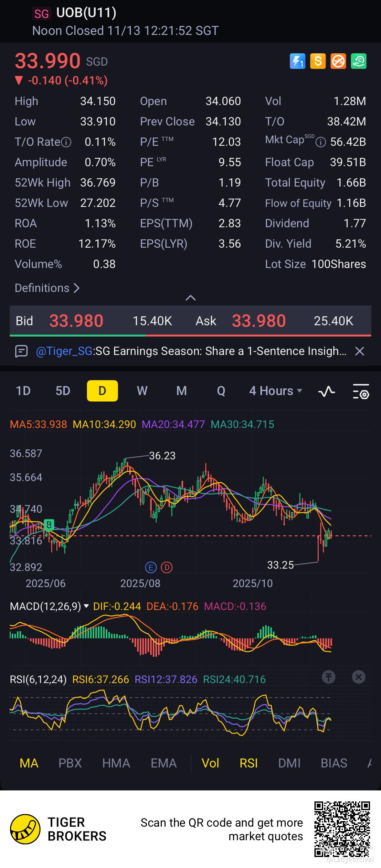This screenshot has width=381, height=868.
Task: Toggle the RSI indicator
Action: [x=249, y=763]
